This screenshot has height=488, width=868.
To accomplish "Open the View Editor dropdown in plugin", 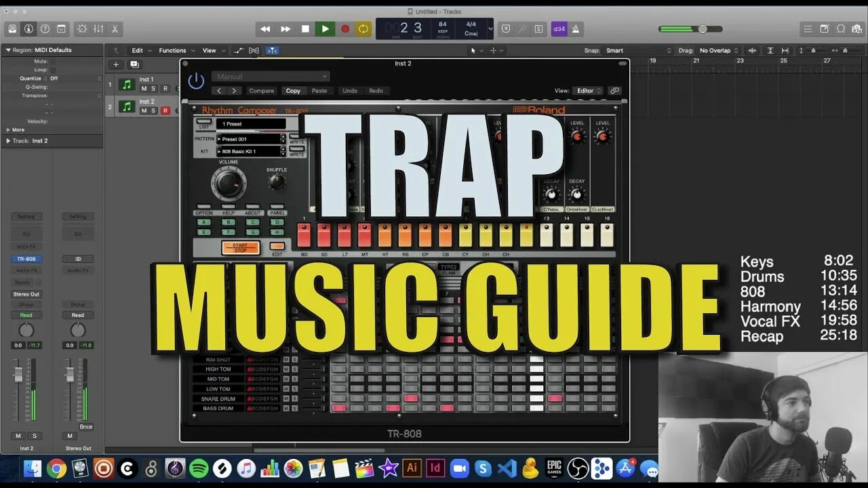I will point(587,91).
